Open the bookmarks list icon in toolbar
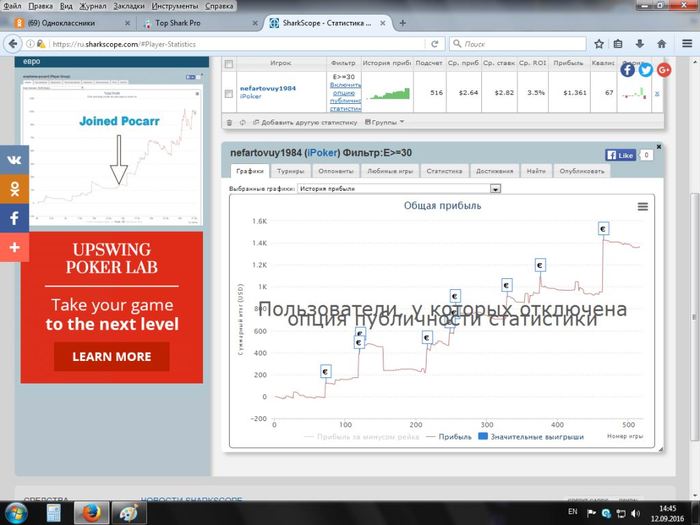 (618, 44)
